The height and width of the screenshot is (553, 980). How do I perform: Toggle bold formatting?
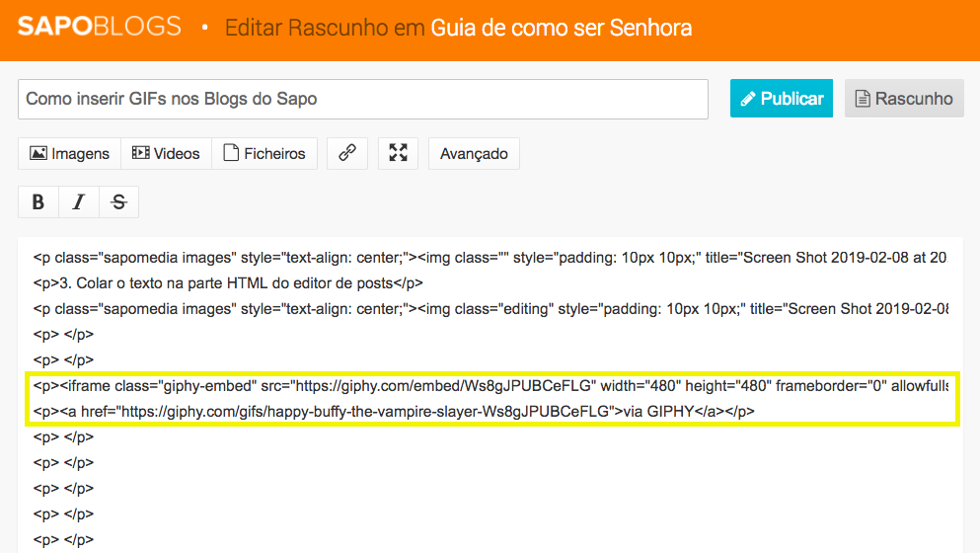pos(38,201)
